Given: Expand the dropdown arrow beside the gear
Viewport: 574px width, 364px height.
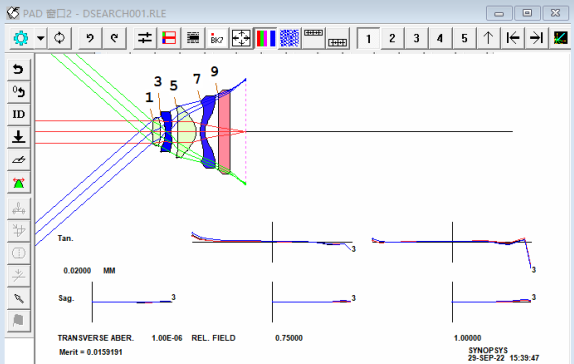Looking at the screenshot, I should 41,38.
